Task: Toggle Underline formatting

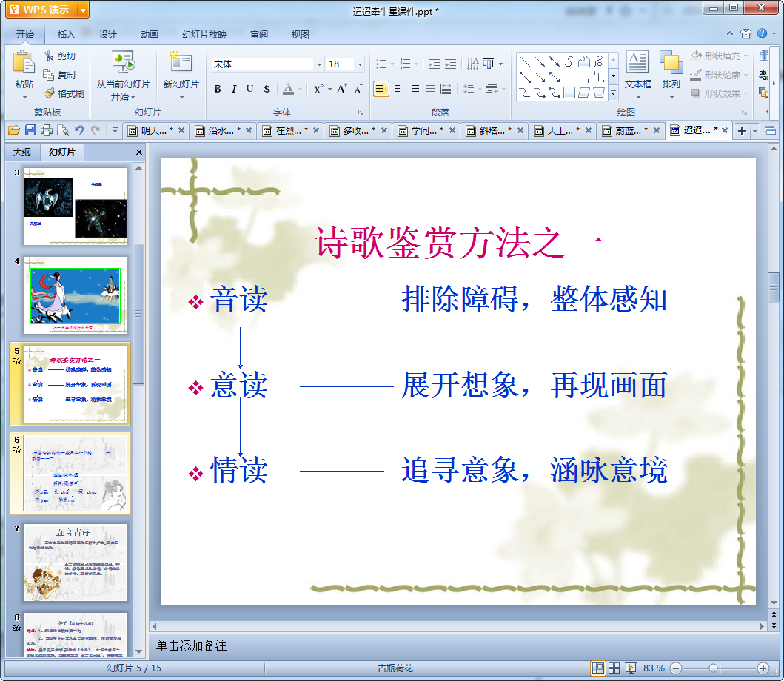Action: [x=250, y=89]
